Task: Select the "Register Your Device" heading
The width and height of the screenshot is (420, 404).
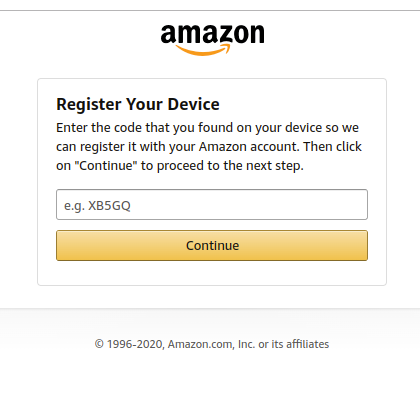Action: click(x=138, y=104)
